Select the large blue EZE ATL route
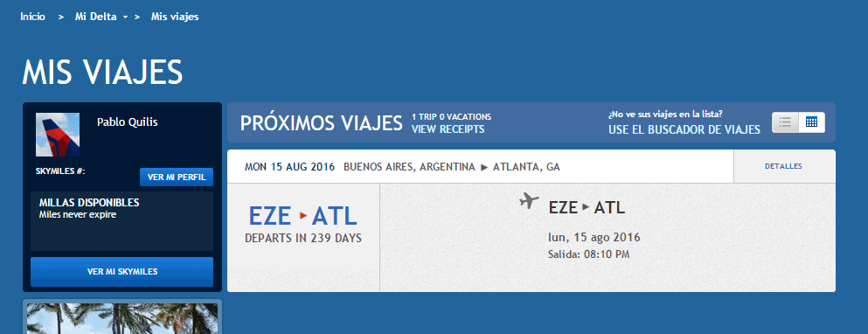Screen dimensions: 868x334 pos(302,215)
